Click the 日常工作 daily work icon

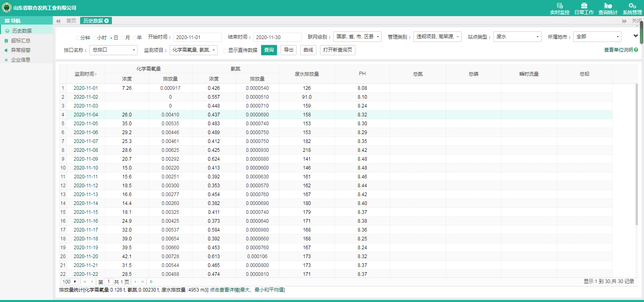[x=584, y=6]
